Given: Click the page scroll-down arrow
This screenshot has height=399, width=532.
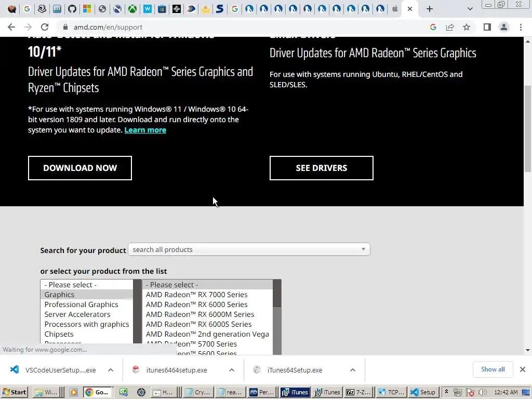Looking at the screenshot, I should 528,350.
